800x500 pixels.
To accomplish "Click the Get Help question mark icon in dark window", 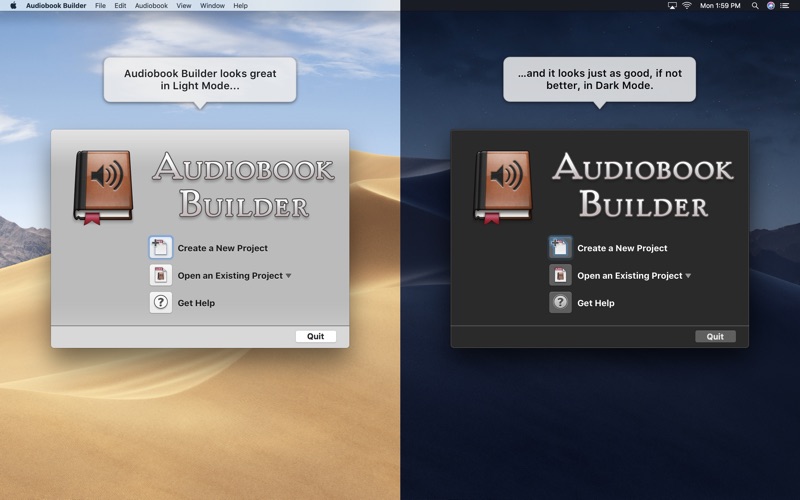I will (x=560, y=303).
